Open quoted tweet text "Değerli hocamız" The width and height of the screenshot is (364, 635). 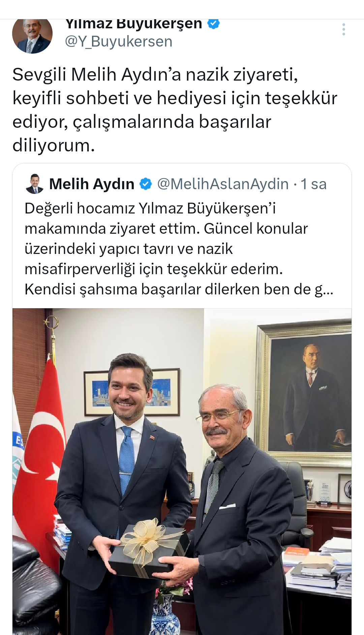coord(179,249)
